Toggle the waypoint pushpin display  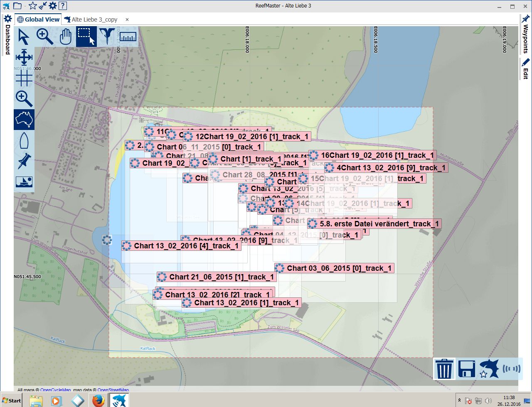click(24, 161)
